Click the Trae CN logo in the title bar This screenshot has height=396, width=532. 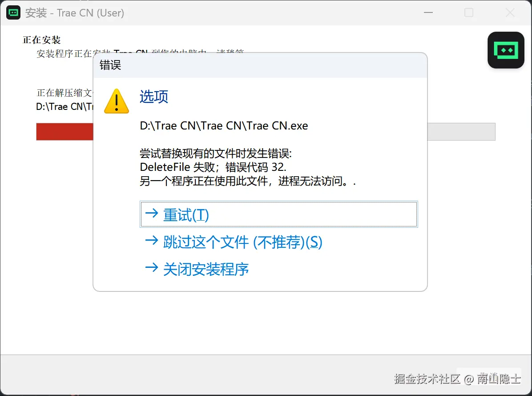click(x=13, y=12)
